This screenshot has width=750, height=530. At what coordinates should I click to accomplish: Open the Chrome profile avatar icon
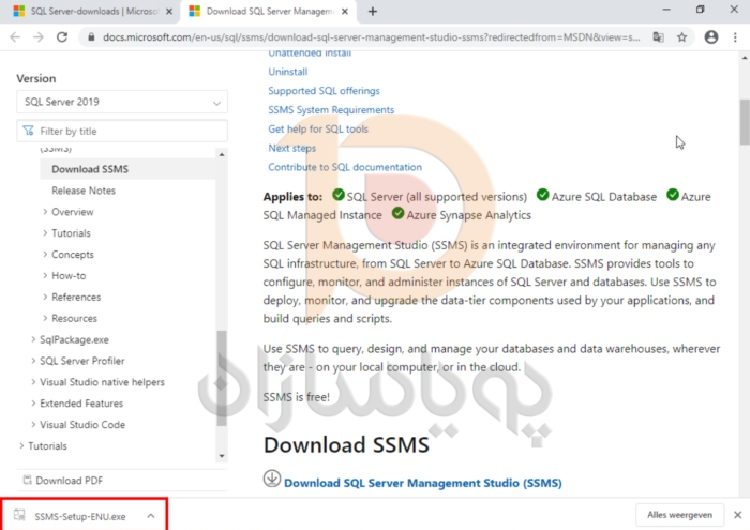point(711,37)
